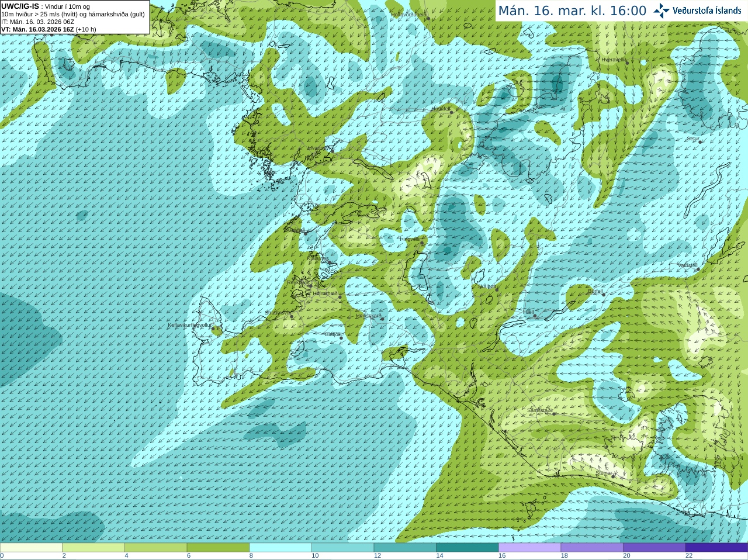Click the Setur station label
748x560 pixels.
pyautogui.click(x=693, y=139)
